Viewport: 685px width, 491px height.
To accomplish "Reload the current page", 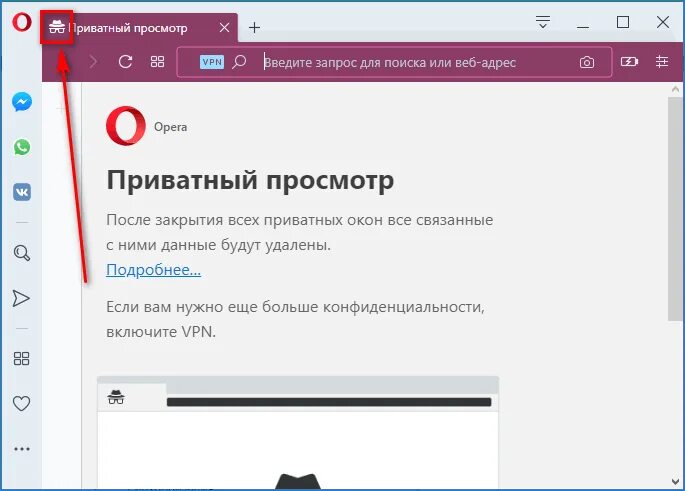I will click(x=125, y=62).
